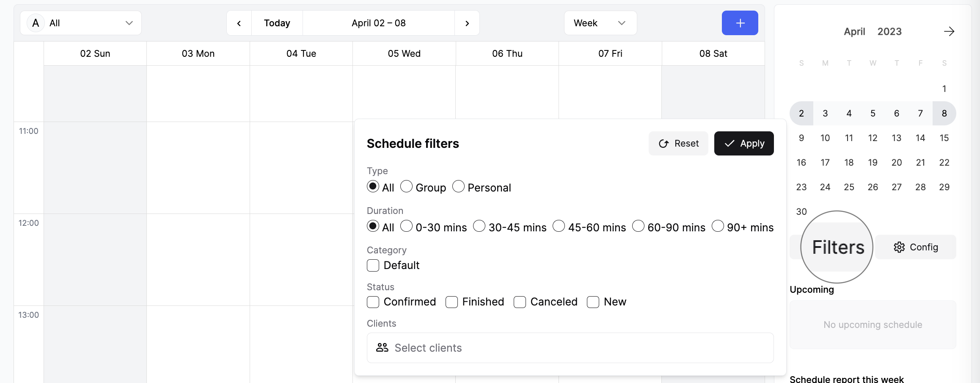Jump to today with the Today button

point(277,23)
